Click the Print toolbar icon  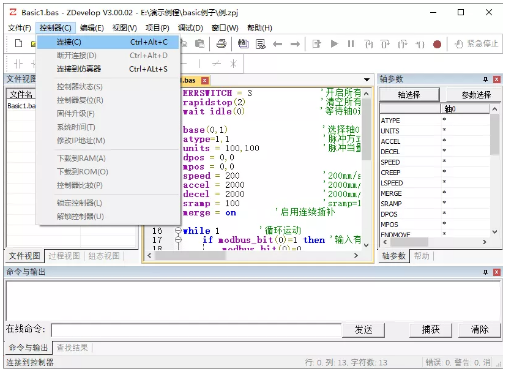(x=221, y=44)
